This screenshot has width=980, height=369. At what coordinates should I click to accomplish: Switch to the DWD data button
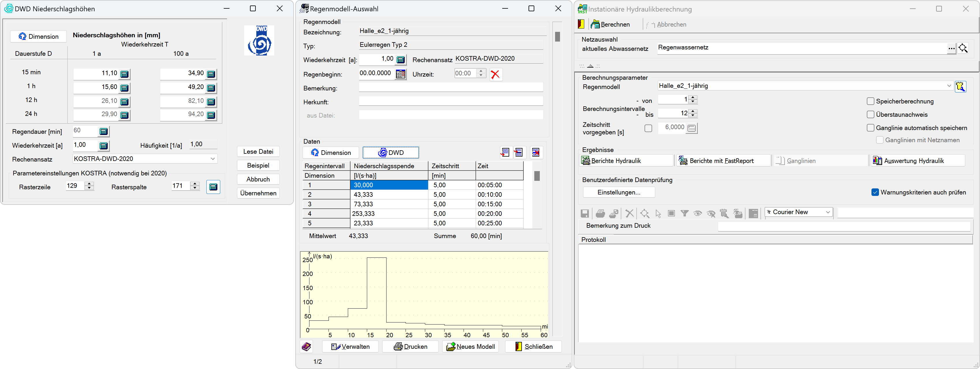[x=390, y=152]
